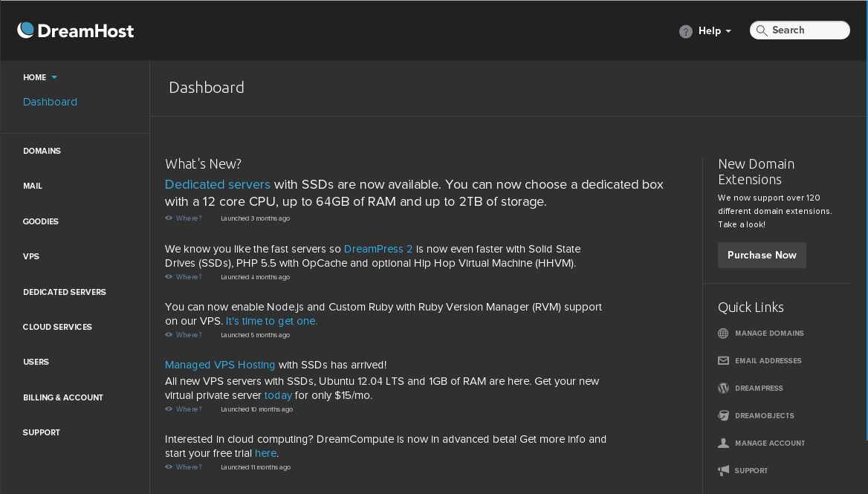
Task: Click the DreamHost wordmark text
Action: 85,31
